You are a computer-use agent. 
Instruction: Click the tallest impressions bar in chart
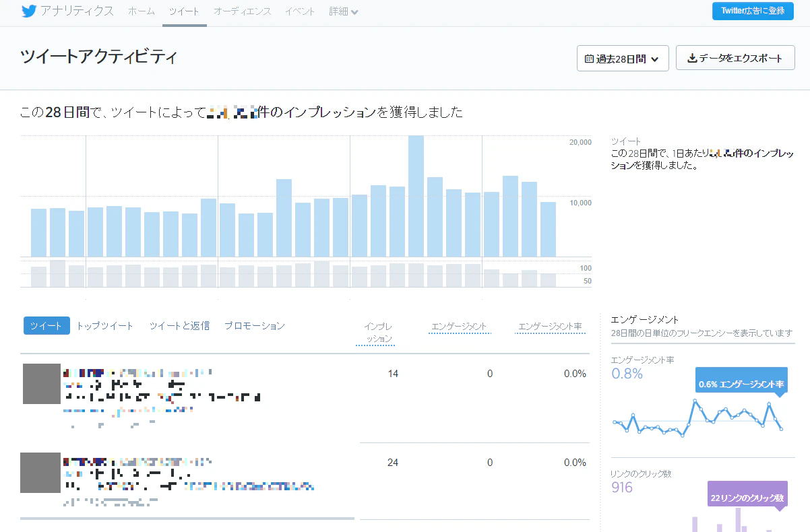416,196
